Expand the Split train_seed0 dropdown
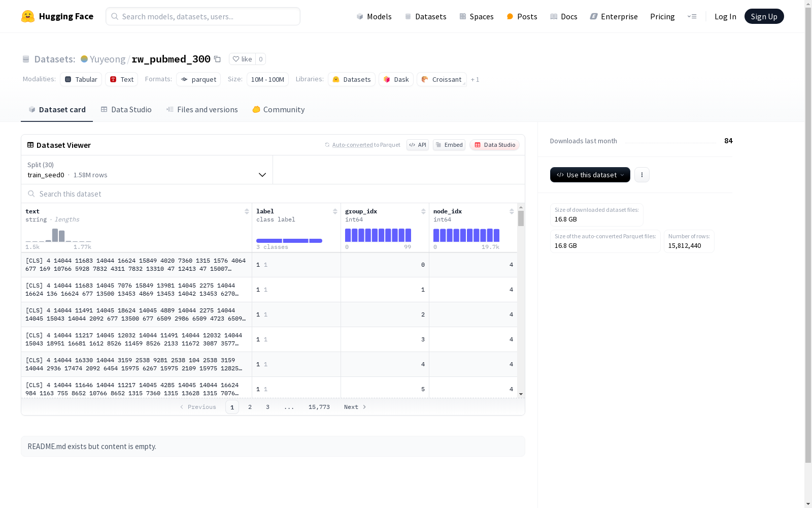The width and height of the screenshot is (812, 508). coord(147,170)
